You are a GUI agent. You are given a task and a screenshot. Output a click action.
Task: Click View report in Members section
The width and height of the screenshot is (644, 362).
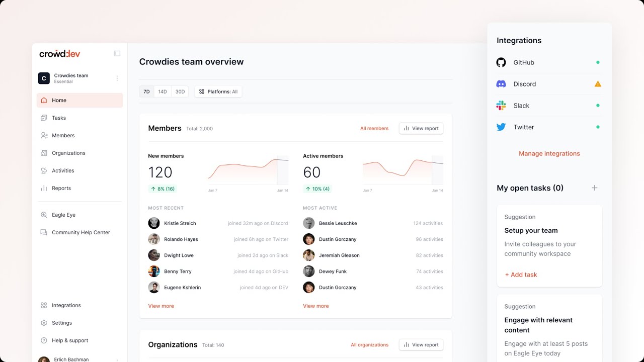(x=421, y=128)
